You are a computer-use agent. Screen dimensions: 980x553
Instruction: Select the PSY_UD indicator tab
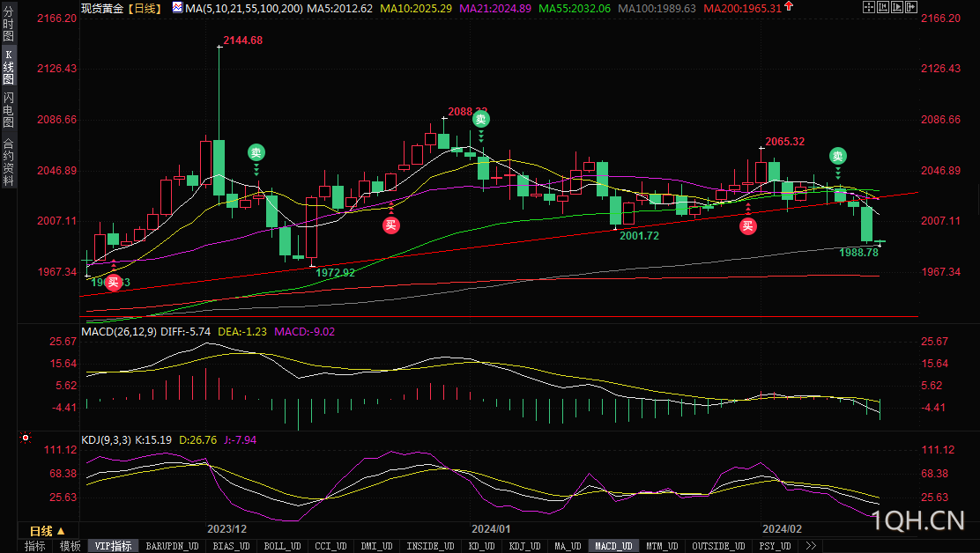point(775,546)
